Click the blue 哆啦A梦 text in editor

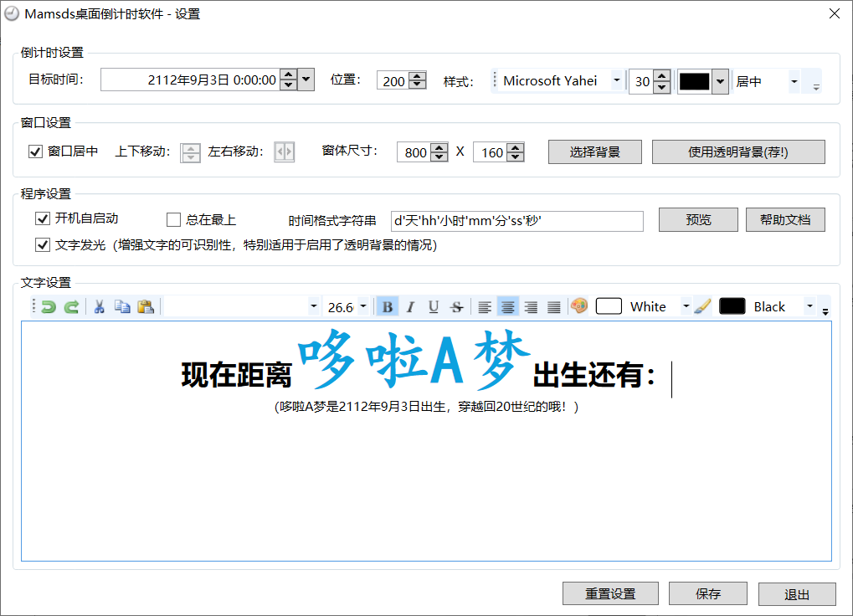[x=414, y=359]
